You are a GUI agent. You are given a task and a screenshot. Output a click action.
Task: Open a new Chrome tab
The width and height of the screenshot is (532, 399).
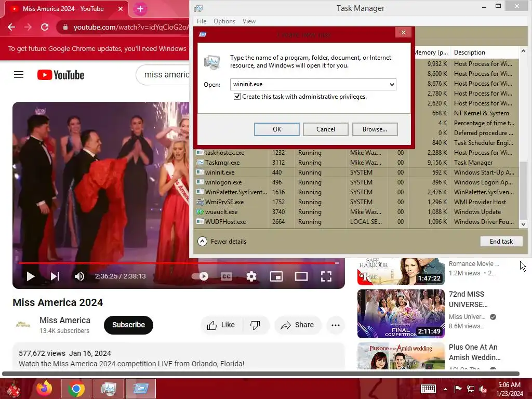pos(140,9)
